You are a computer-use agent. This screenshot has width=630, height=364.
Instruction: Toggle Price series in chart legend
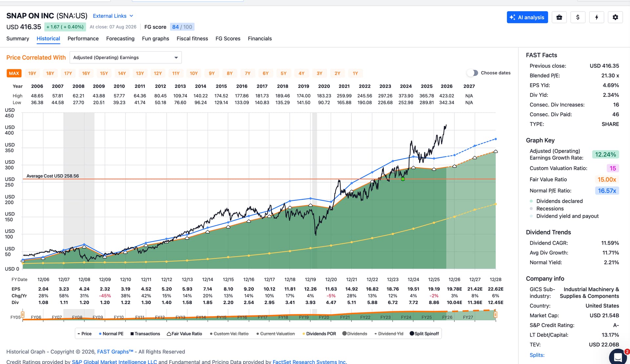tap(85, 334)
